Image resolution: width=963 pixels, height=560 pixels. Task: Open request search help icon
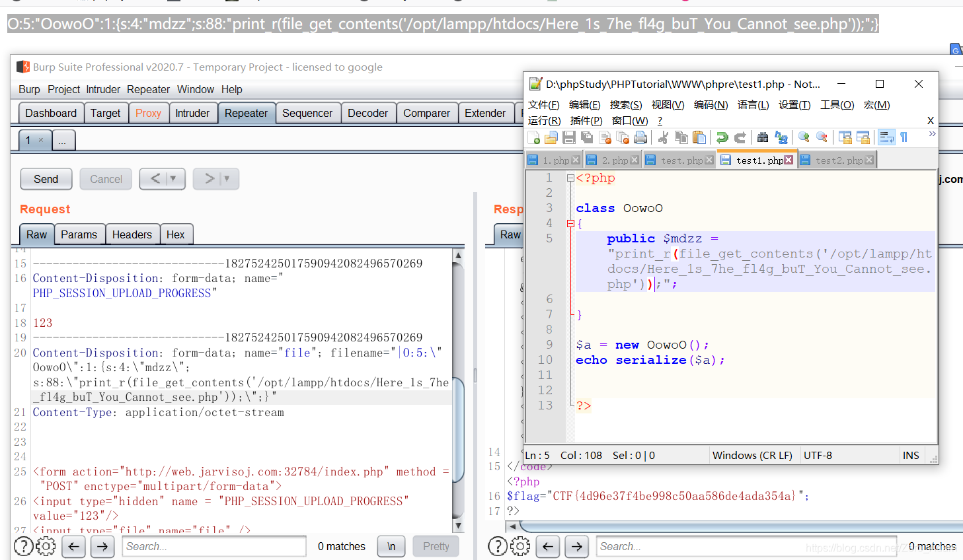point(23,546)
